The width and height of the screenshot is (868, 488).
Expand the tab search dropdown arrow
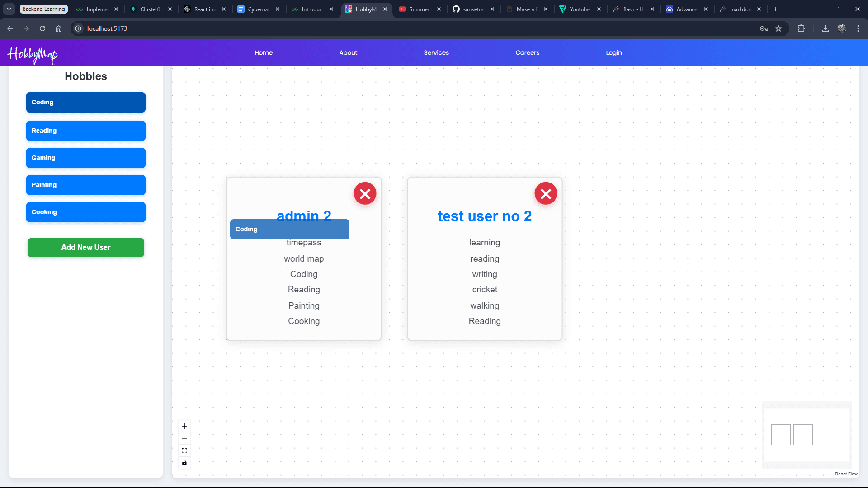click(9, 9)
